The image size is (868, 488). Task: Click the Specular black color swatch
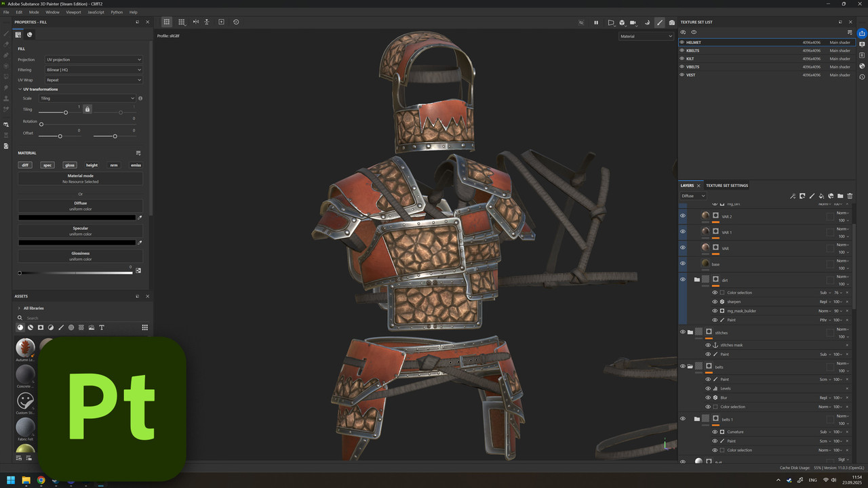click(x=77, y=243)
